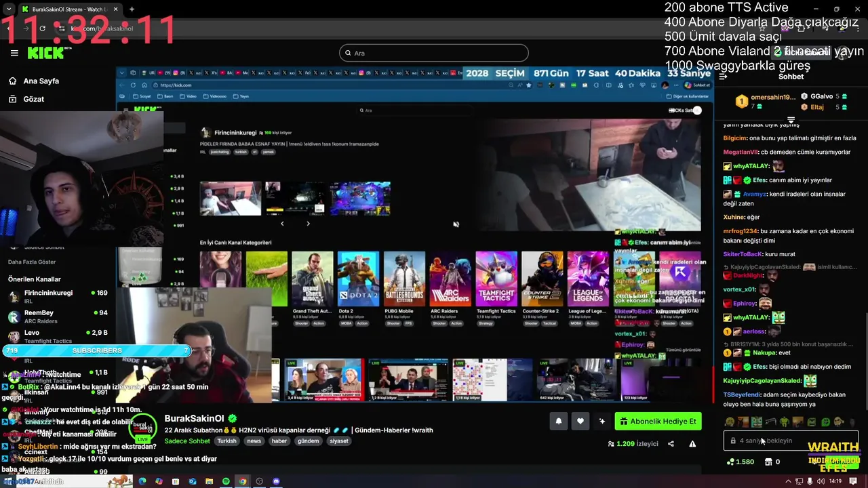Open Microsoft Edge from the taskbar
The width and height of the screenshot is (868, 488).
coord(142,481)
